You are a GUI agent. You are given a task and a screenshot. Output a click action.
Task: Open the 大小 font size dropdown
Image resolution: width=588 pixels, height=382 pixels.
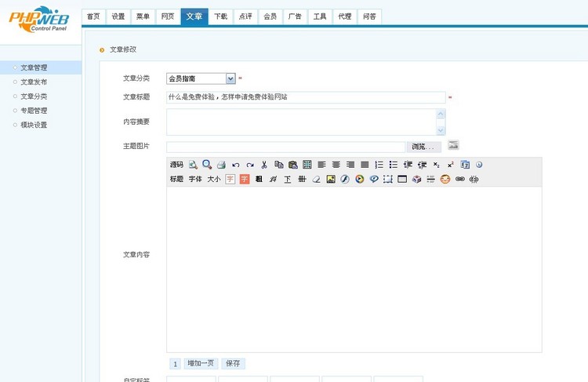point(214,179)
